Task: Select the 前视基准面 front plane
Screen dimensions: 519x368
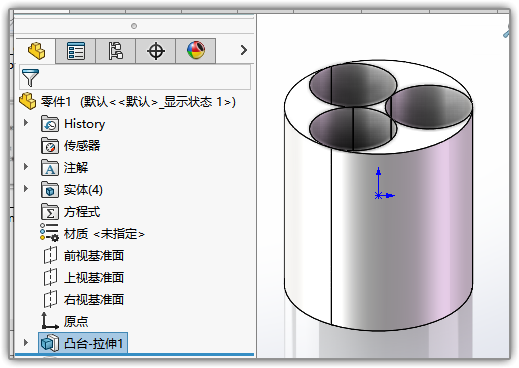Action: (x=94, y=256)
